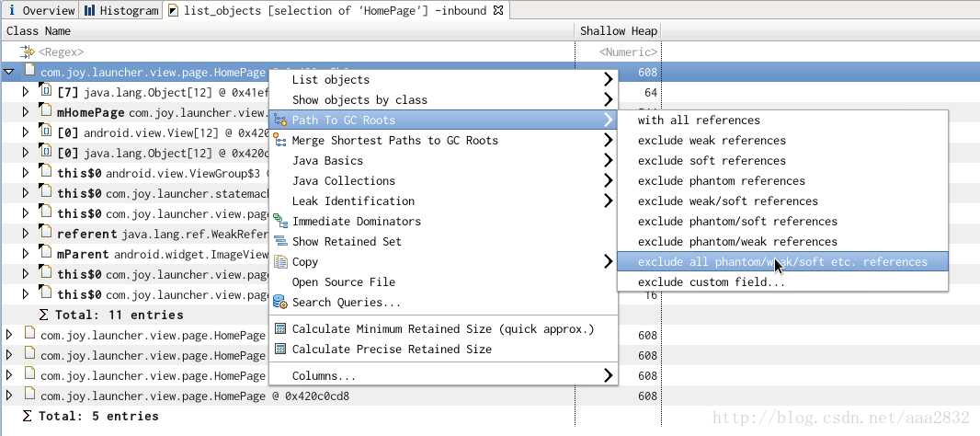Click the Calculate Minimum Retained Size icon

pyautogui.click(x=280, y=329)
